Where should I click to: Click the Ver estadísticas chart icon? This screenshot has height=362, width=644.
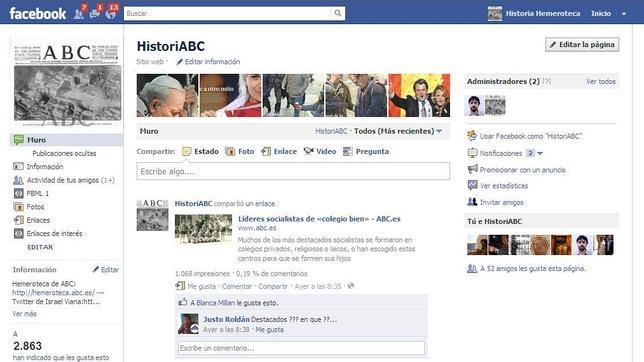pos(472,185)
